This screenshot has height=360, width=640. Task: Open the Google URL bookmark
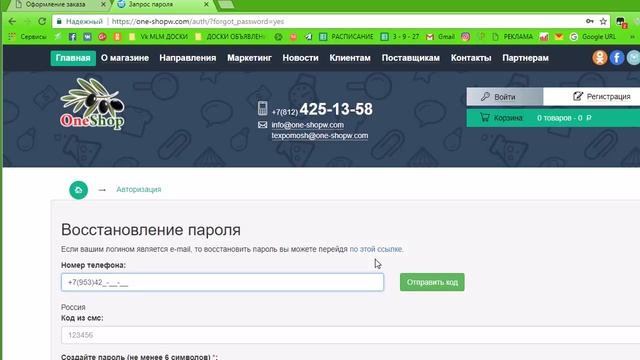pyautogui.click(x=593, y=37)
